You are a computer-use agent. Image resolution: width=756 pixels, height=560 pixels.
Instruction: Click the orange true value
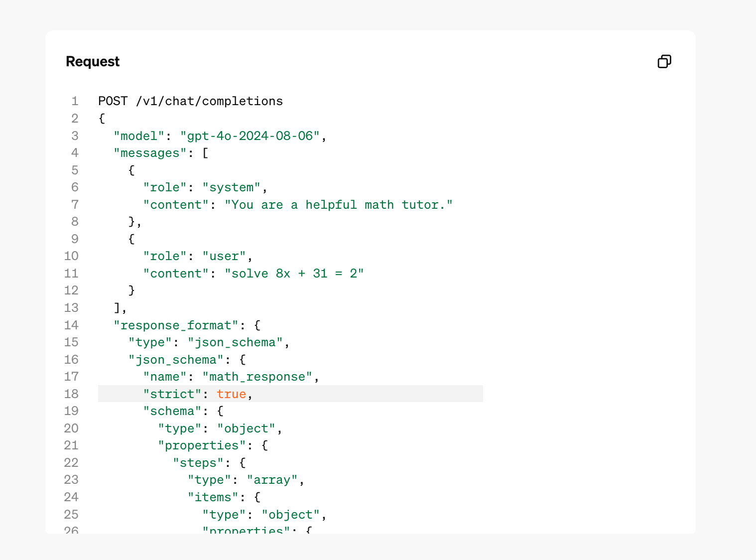coord(231,394)
